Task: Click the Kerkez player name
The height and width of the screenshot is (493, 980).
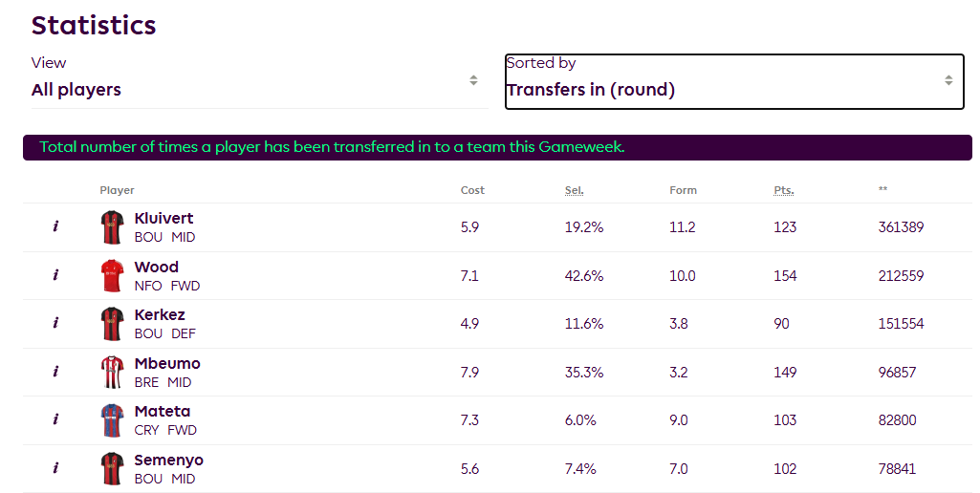Action: (x=160, y=314)
